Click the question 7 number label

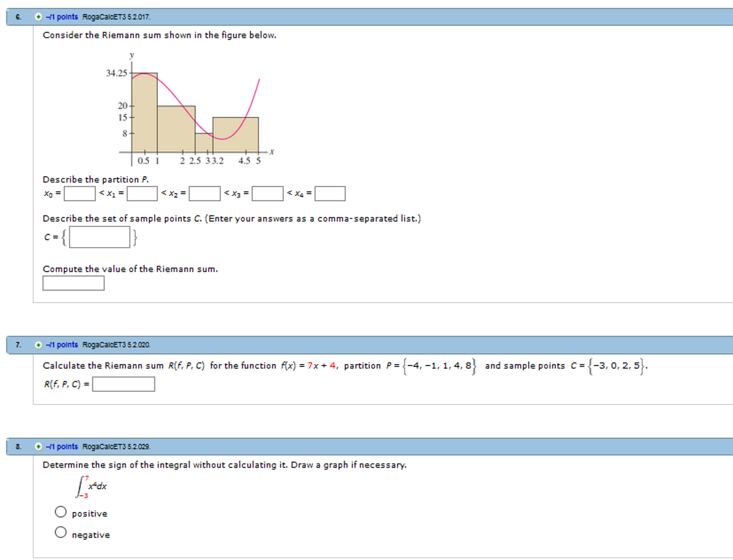[x=18, y=345]
